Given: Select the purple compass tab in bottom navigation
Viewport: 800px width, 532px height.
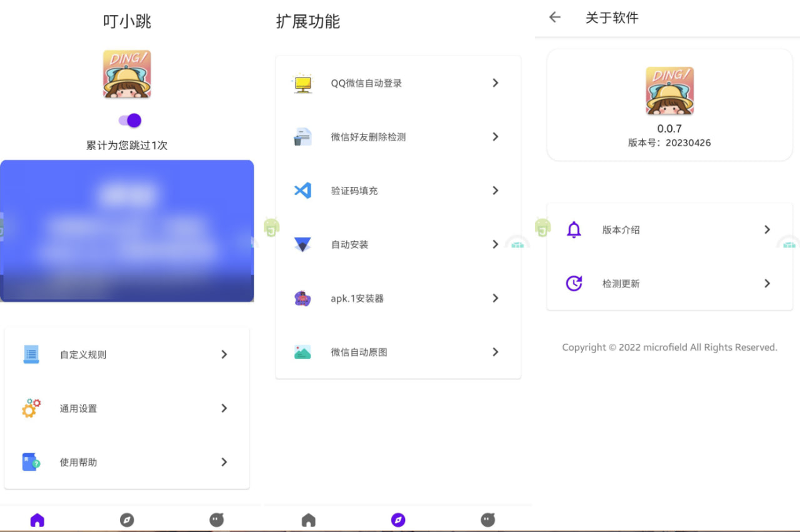Looking at the screenshot, I should tap(398, 519).
